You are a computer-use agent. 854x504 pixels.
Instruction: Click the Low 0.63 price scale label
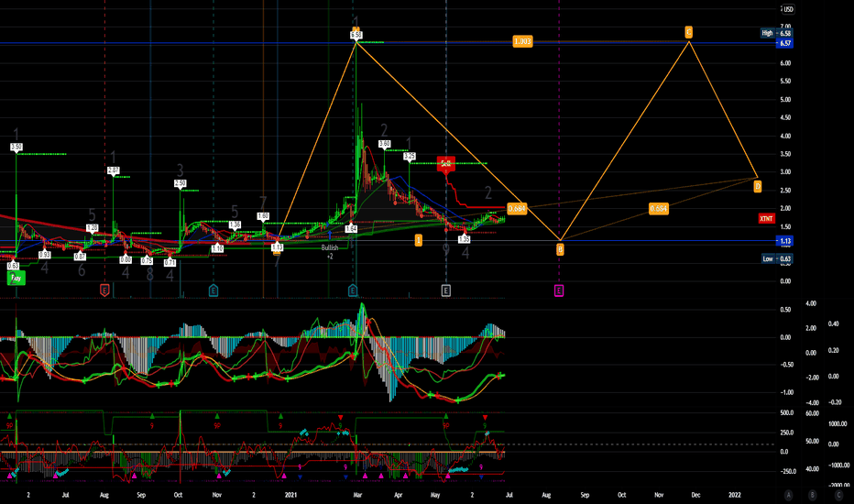tap(777, 258)
